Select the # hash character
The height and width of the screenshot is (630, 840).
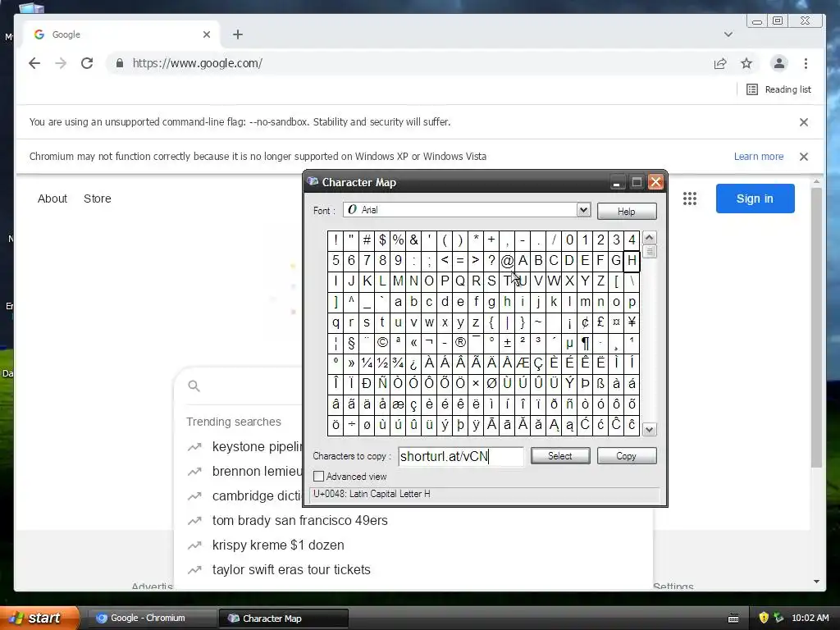coord(367,240)
